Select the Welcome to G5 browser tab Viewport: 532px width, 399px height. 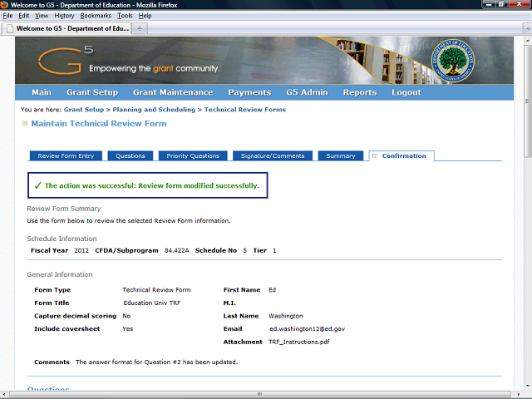point(66,28)
